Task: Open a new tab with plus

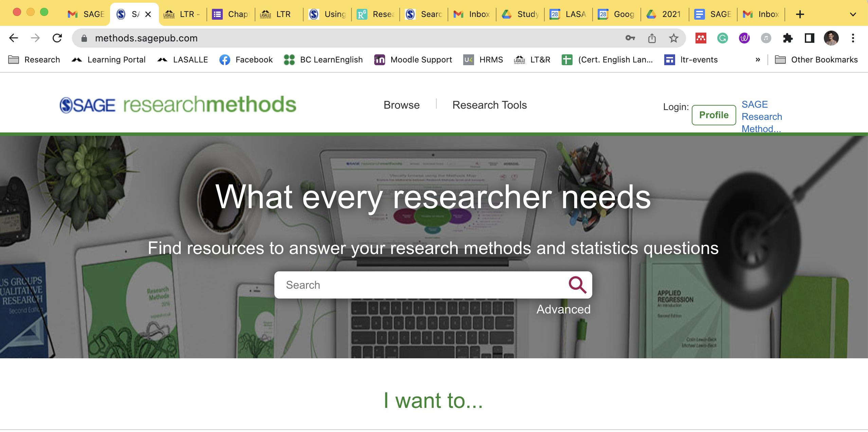Action: click(800, 14)
